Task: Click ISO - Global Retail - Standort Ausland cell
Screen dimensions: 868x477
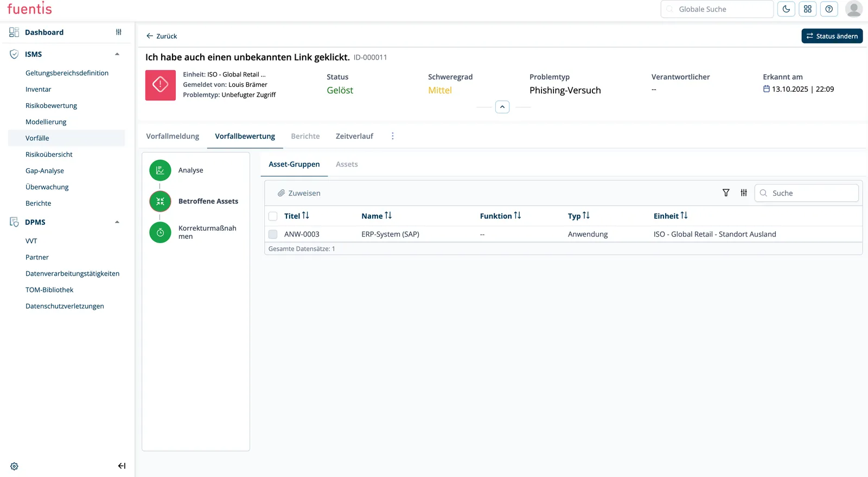Action: pos(714,234)
